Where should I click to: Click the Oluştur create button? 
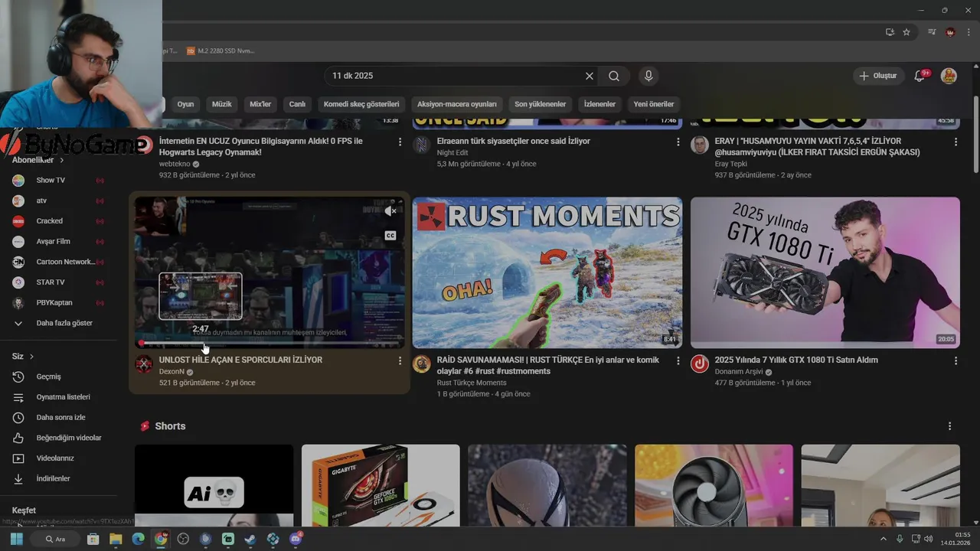pyautogui.click(x=879, y=76)
